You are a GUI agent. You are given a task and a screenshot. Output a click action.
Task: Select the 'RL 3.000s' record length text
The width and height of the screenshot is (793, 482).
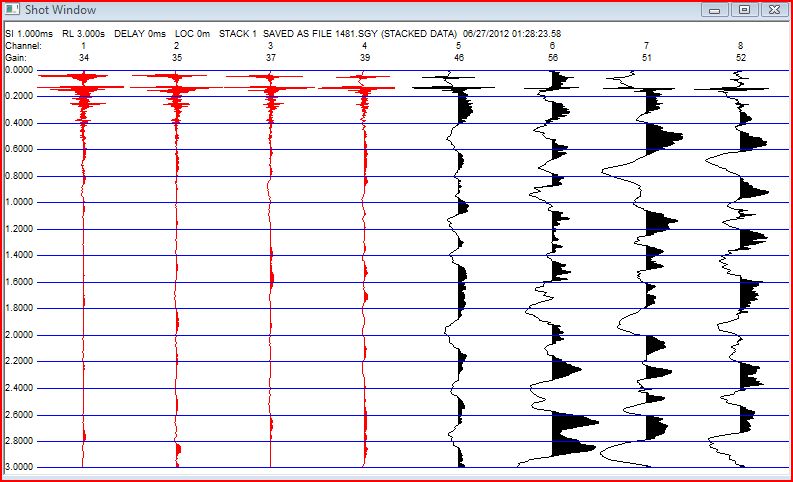(x=83, y=34)
